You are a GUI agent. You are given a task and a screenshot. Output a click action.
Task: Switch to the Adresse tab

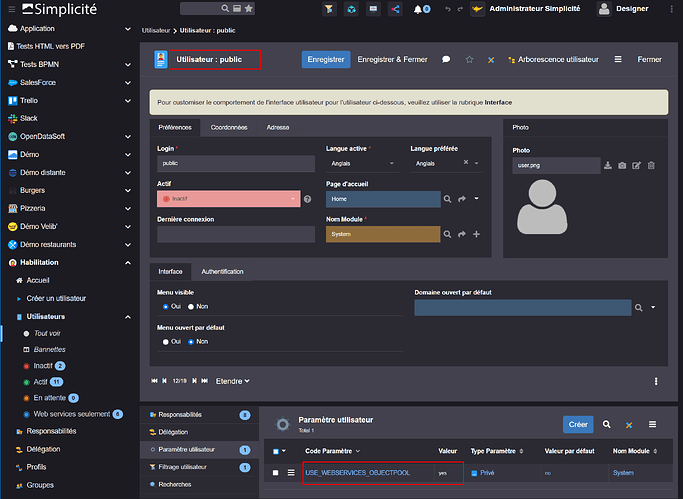tap(278, 128)
